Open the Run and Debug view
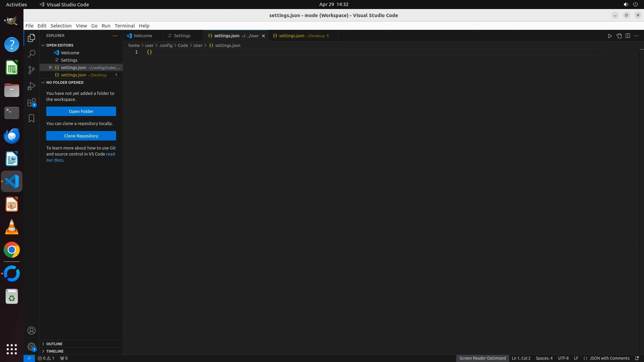Screen dimensions: 644x362 click(x=32, y=86)
